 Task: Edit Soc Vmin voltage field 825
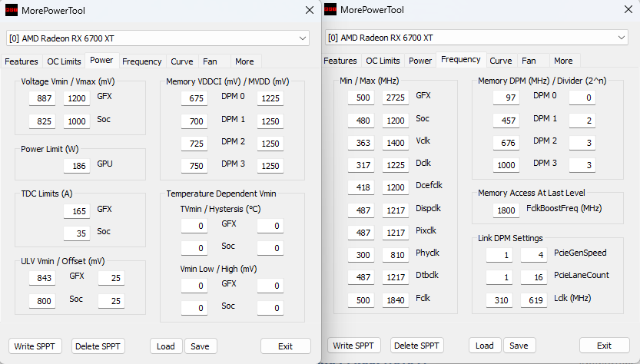pyautogui.click(x=42, y=121)
